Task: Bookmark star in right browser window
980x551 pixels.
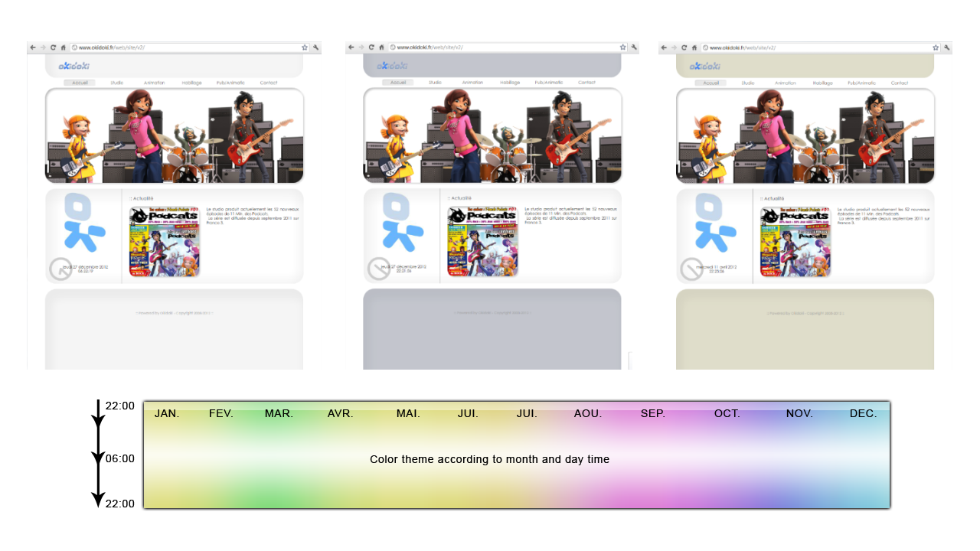Action: (936, 47)
